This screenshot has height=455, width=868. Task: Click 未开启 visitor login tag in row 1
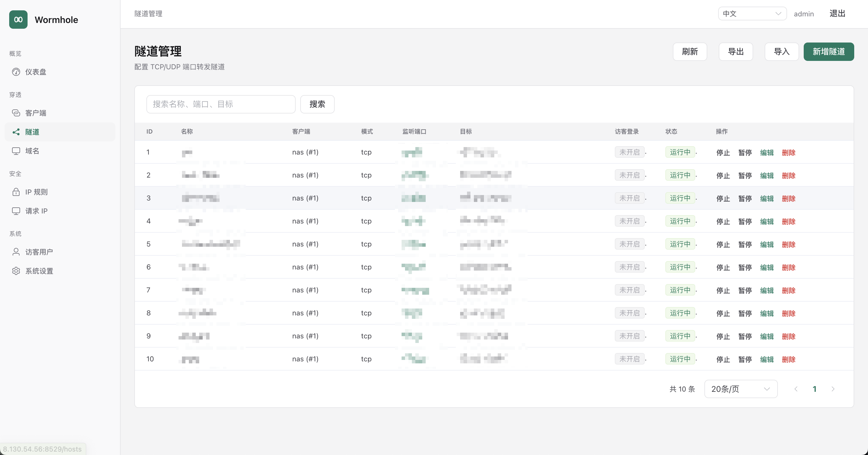coord(629,152)
